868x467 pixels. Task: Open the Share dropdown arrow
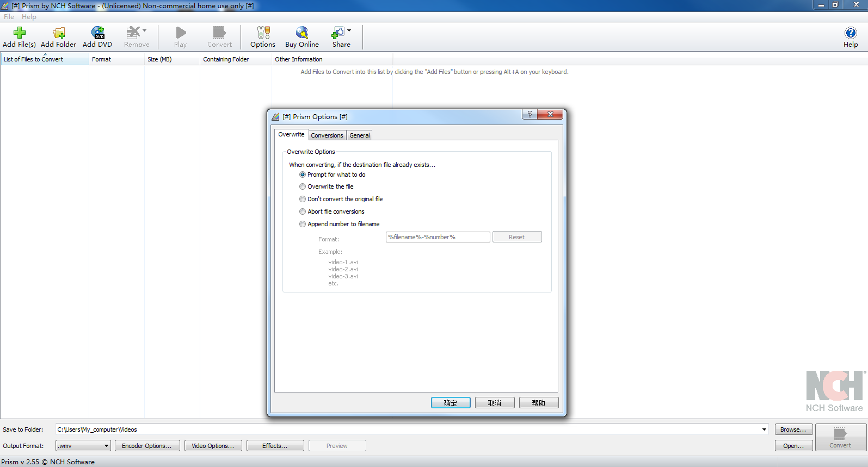[349, 30]
